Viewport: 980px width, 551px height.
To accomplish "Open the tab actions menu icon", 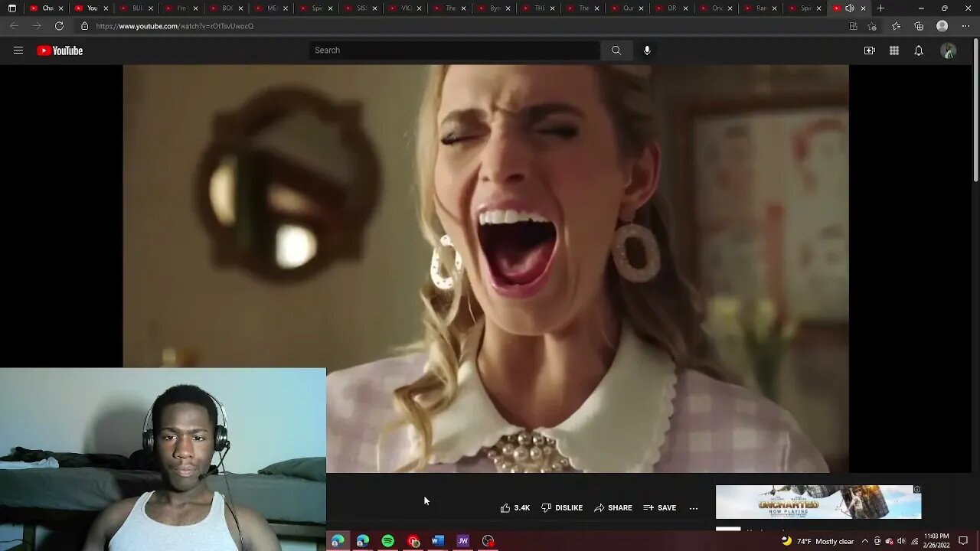I will 12,8.
